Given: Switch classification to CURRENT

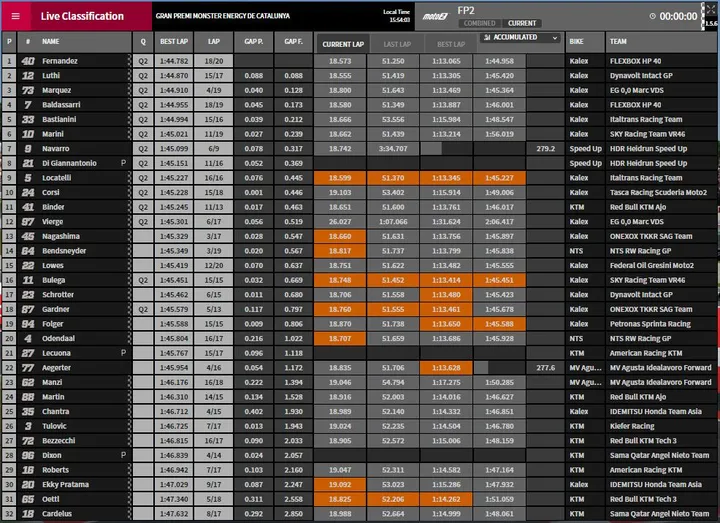Looking at the screenshot, I should coord(522,23).
